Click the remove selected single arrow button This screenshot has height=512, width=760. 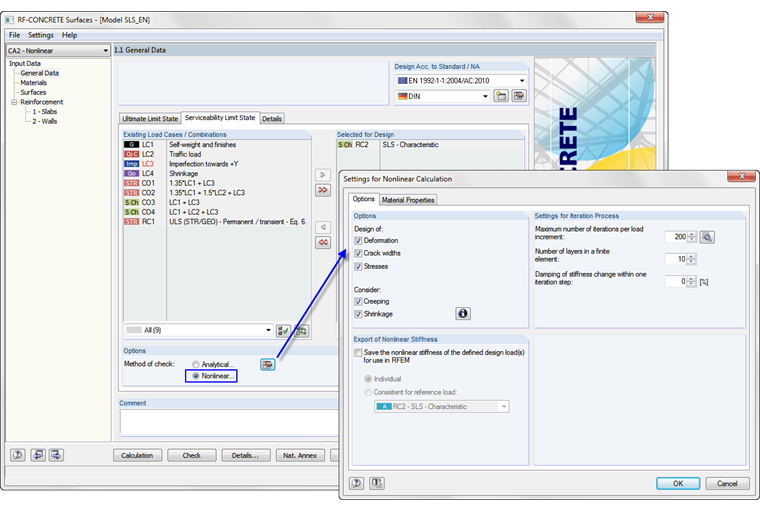(x=323, y=227)
